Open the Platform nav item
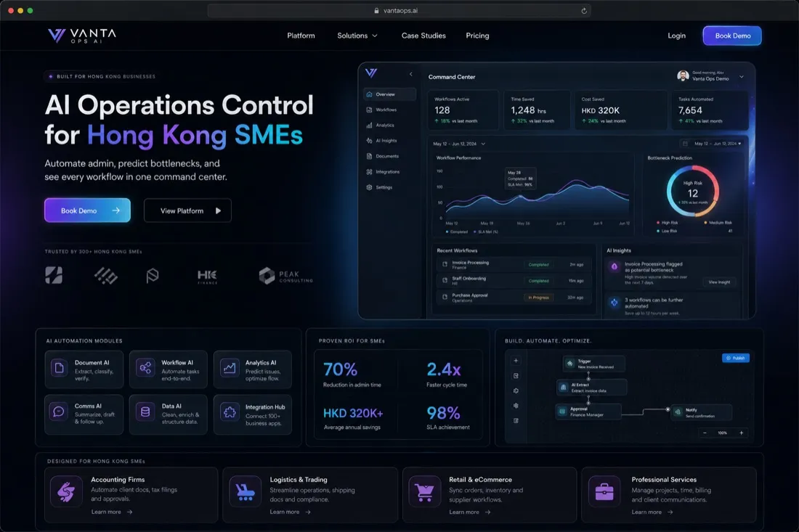 point(301,36)
